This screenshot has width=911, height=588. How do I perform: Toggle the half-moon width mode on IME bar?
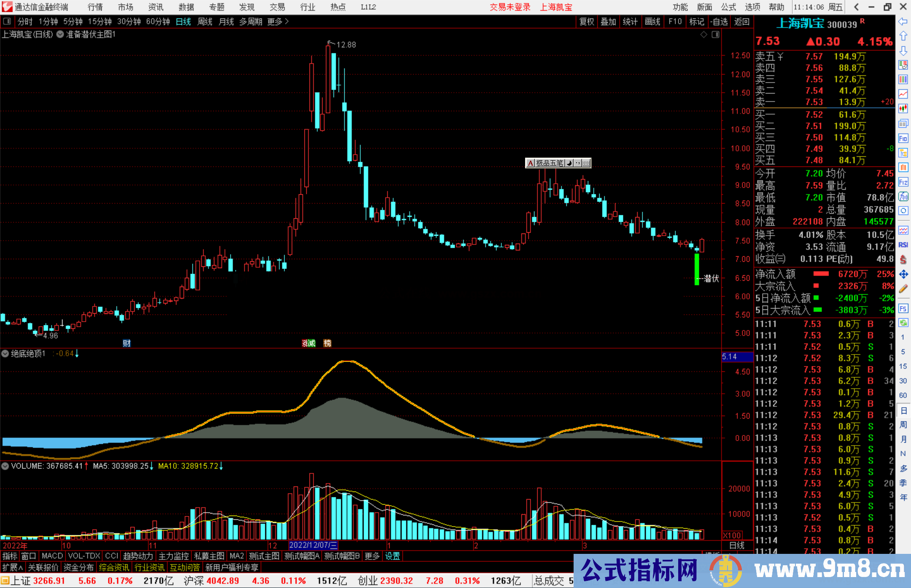click(x=569, y=163)
